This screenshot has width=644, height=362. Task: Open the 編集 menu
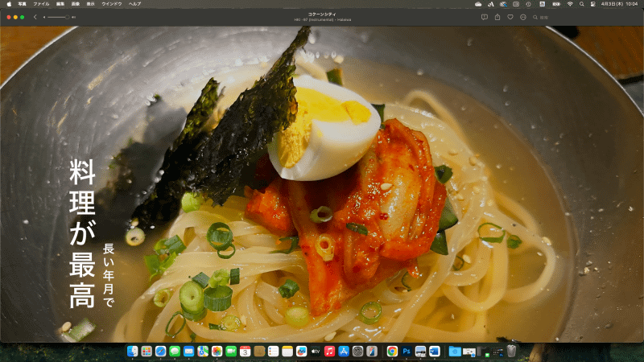(60, 4)
